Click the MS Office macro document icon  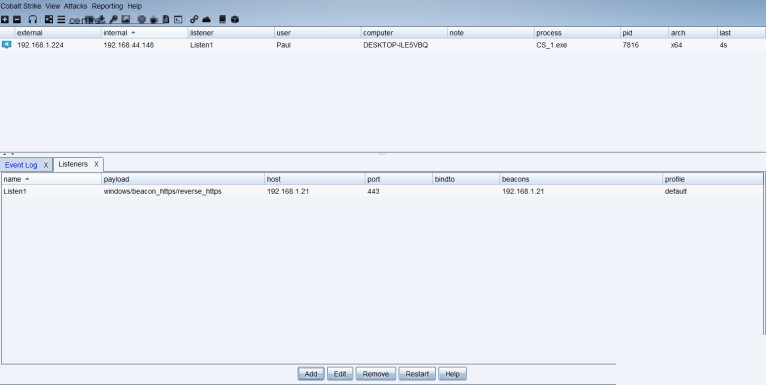pyautogui.click(x=166, y=20)
